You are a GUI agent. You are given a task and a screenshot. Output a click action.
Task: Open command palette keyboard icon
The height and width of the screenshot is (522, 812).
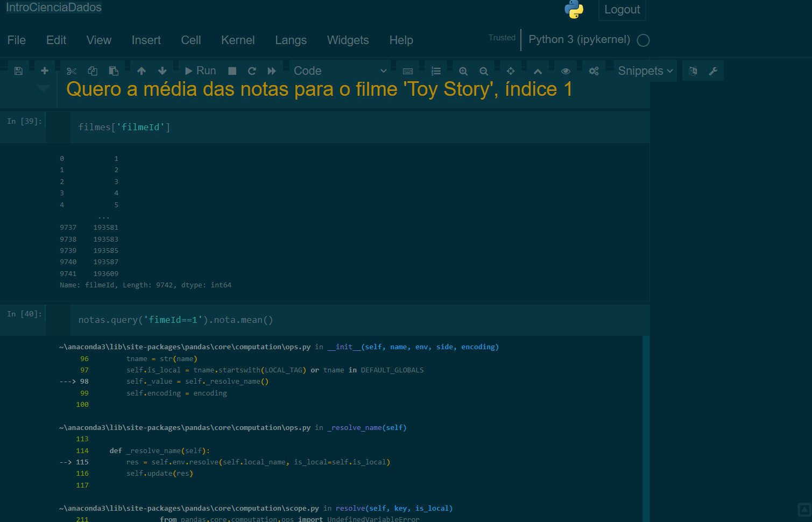[408, 71]
